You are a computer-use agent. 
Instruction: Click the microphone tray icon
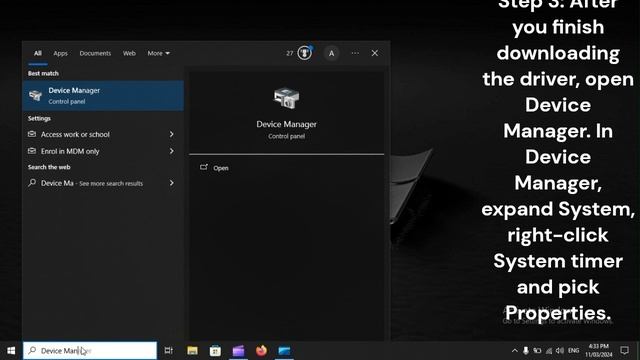click(x=526, y=351)
